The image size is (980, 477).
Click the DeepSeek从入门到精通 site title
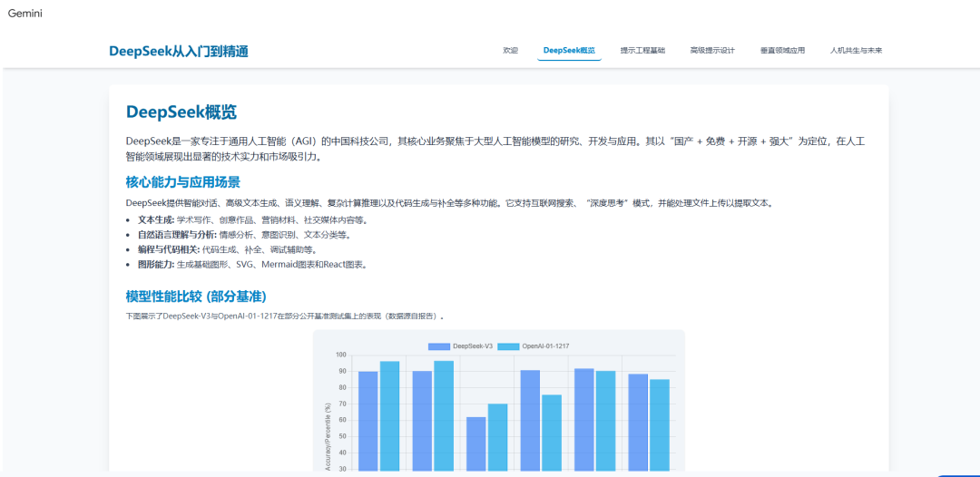click(x=179, y=51)
